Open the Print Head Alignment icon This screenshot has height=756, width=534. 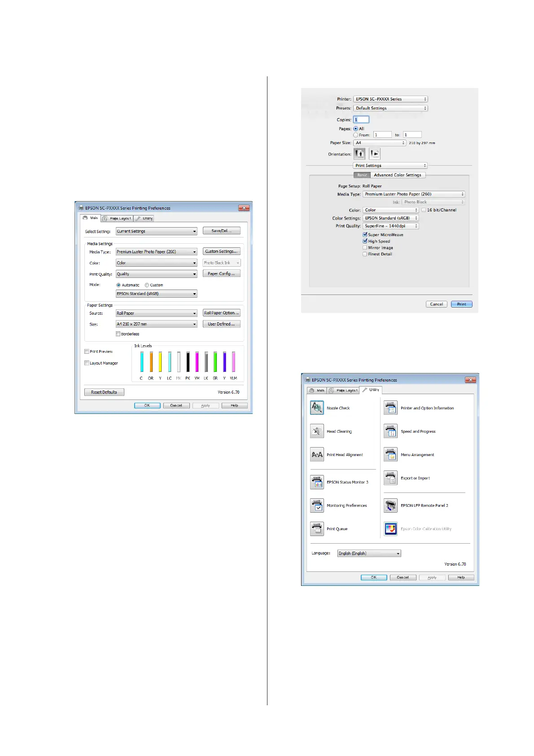[317, 454]
